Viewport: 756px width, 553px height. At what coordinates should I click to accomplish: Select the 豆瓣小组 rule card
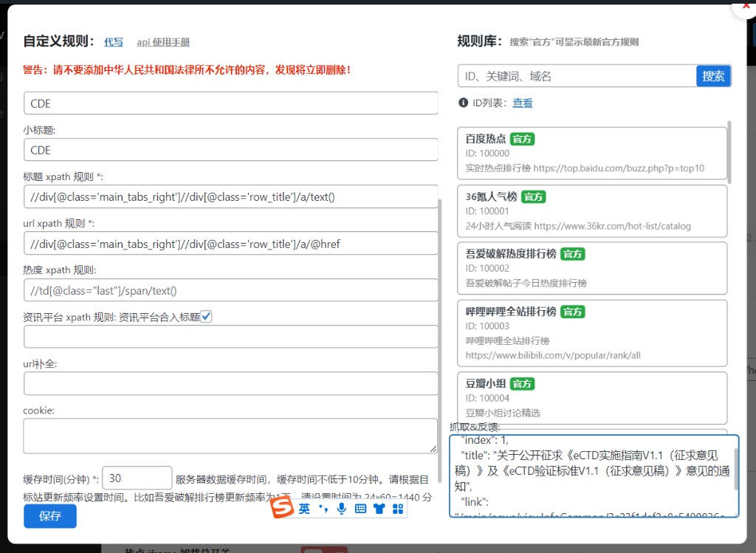click(592, 398)
